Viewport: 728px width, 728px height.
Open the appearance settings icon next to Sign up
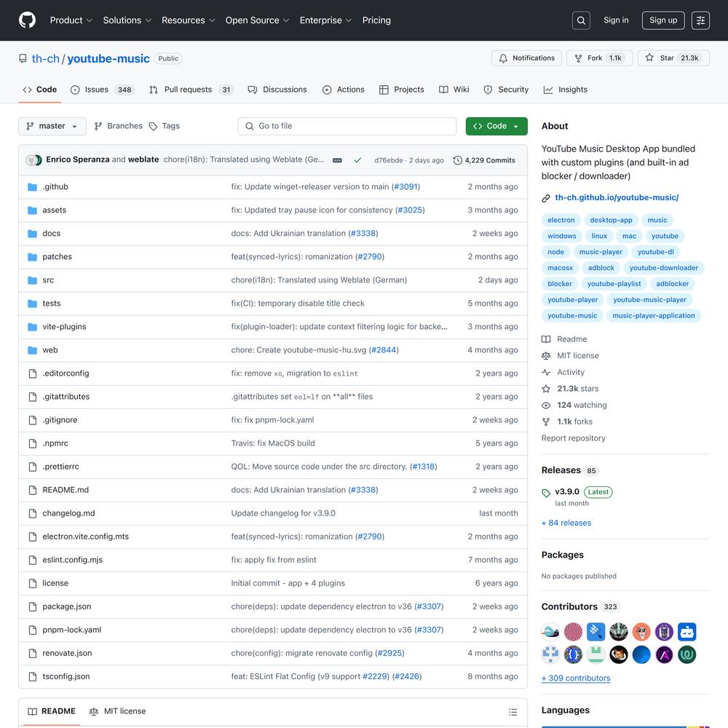pyautogui.click(x=700, y=20)
